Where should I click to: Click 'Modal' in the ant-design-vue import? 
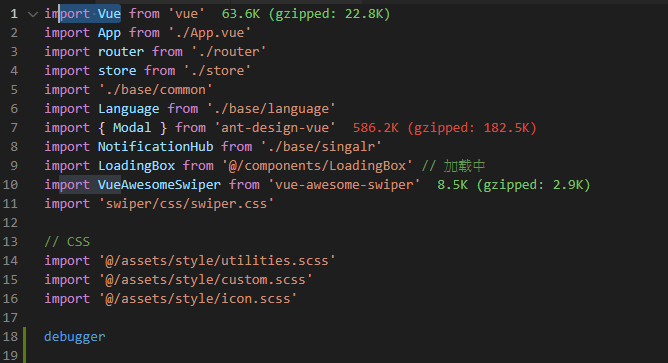(x=132, y=128)
